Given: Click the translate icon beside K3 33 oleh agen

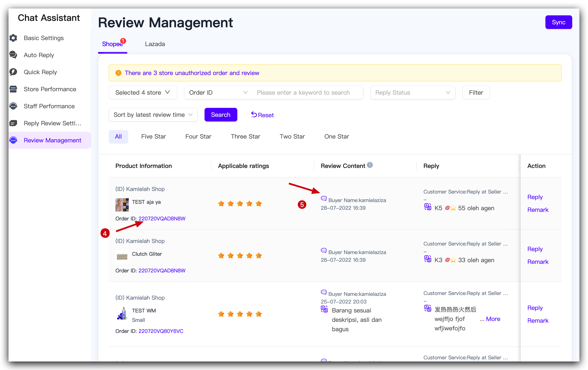Looking at the screenshot, I should tap(428, 259).
